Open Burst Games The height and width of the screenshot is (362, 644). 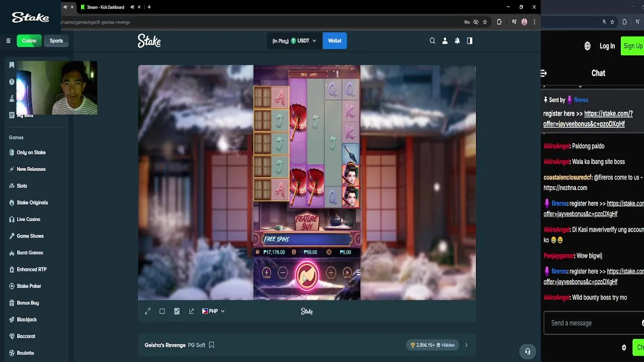(30, 252)
